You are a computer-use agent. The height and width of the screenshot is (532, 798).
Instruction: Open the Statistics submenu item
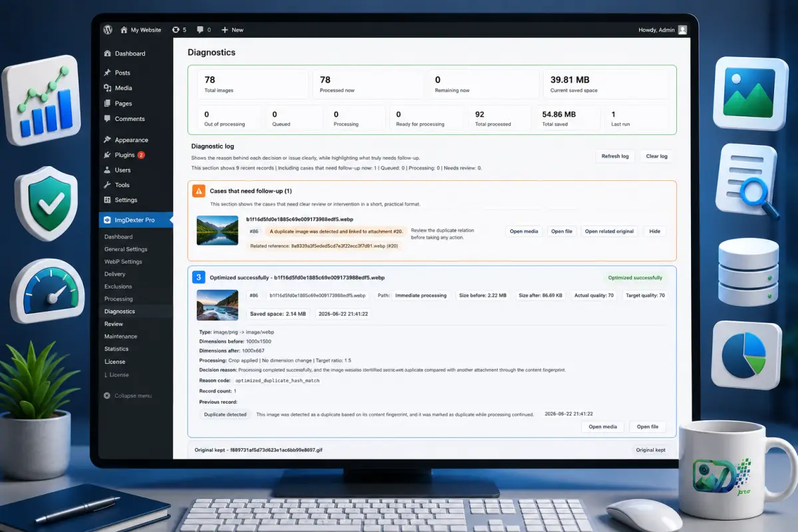[x=116, y=348]
